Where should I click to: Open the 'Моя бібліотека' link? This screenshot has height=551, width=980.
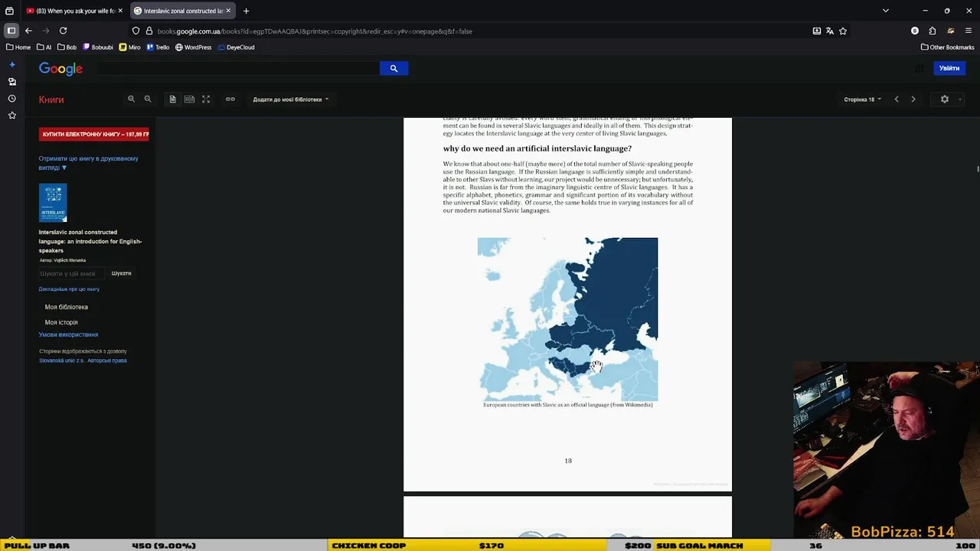67,307
